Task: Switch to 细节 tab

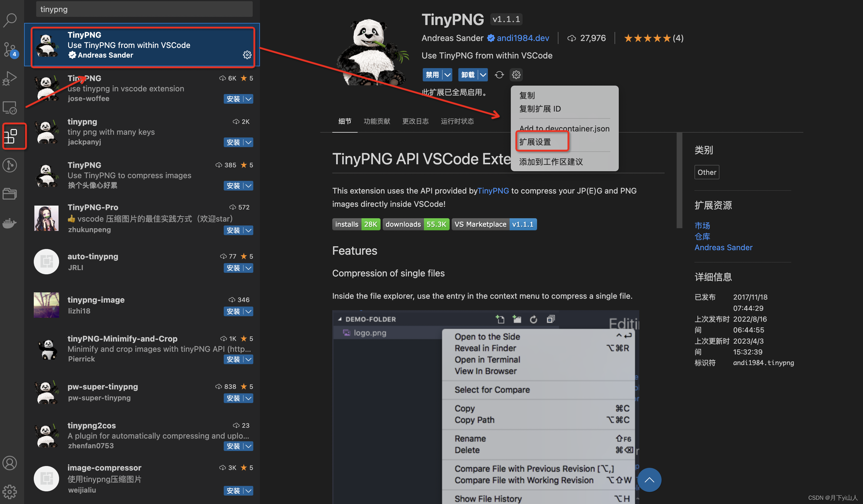Action: [345, 121]
